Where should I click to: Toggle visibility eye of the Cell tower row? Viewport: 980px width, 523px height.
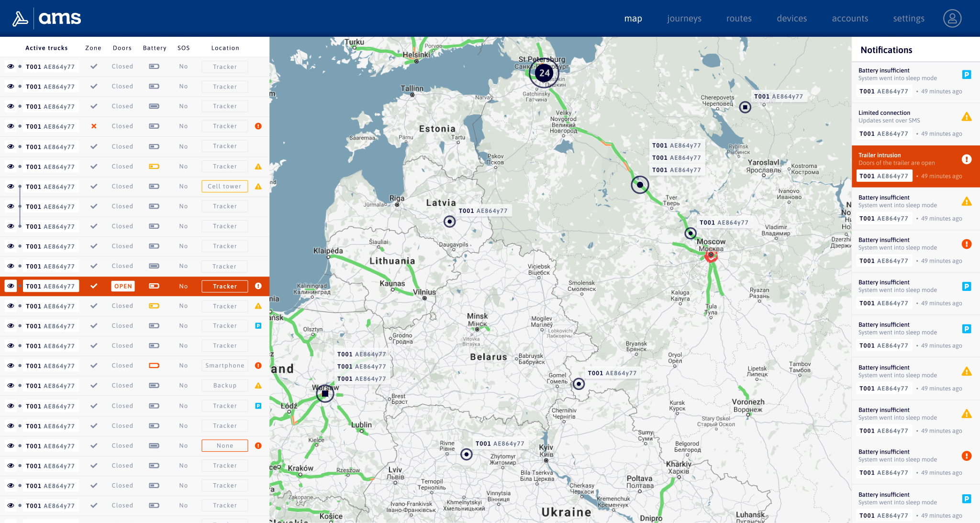(x=11, y=187)
